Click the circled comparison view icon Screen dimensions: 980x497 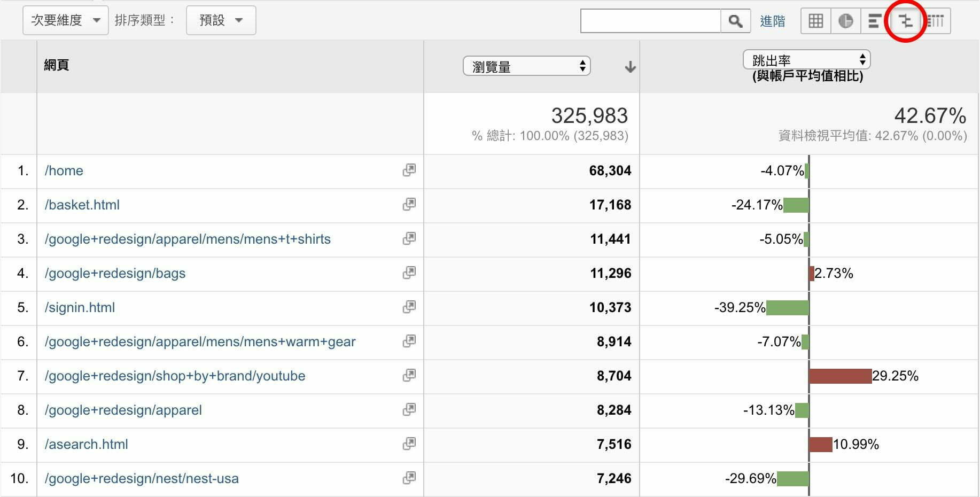[905, 21]
